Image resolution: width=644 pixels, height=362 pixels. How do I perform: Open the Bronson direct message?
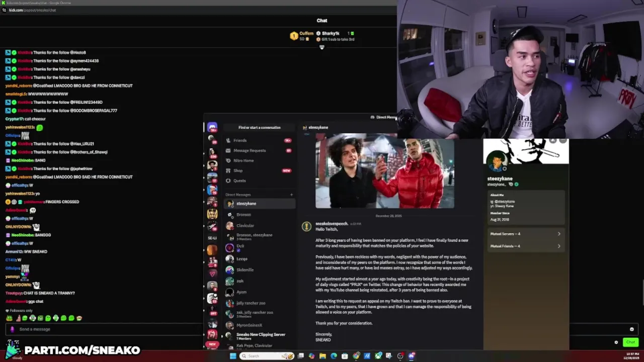point(260,215)
